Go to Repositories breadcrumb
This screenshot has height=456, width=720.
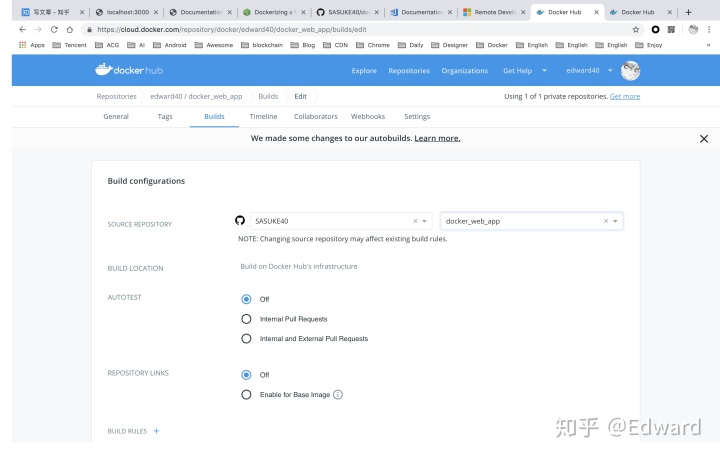[x=117, y=96]
